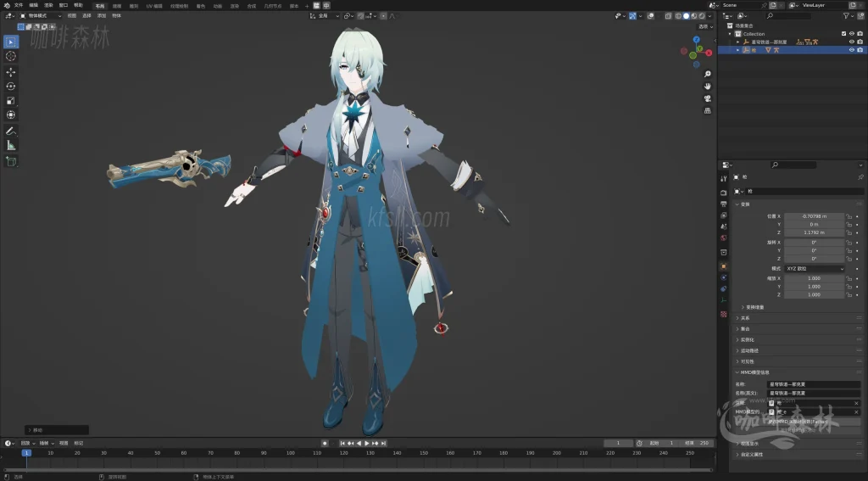Expand the 变换增量 delta transform panel
The image size is (868, 481).
753,308
